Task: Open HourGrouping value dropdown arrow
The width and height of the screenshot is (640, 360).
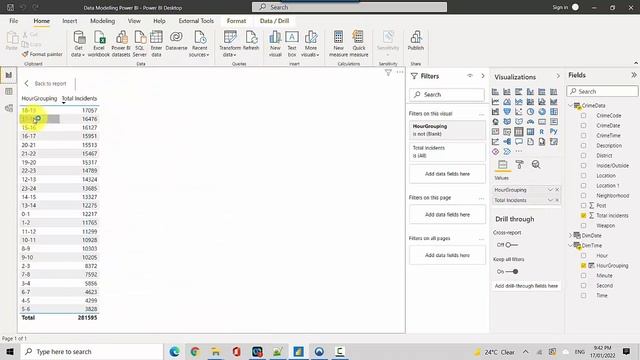Action: point(550,190)
